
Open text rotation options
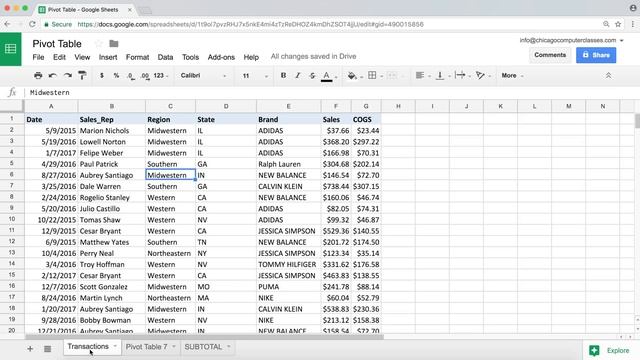point(480,76)
